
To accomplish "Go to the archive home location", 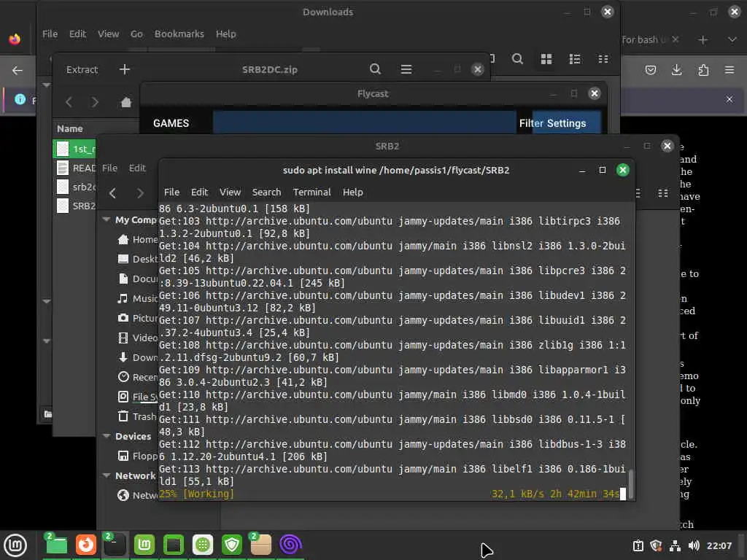I will click(x=125, y=102).
